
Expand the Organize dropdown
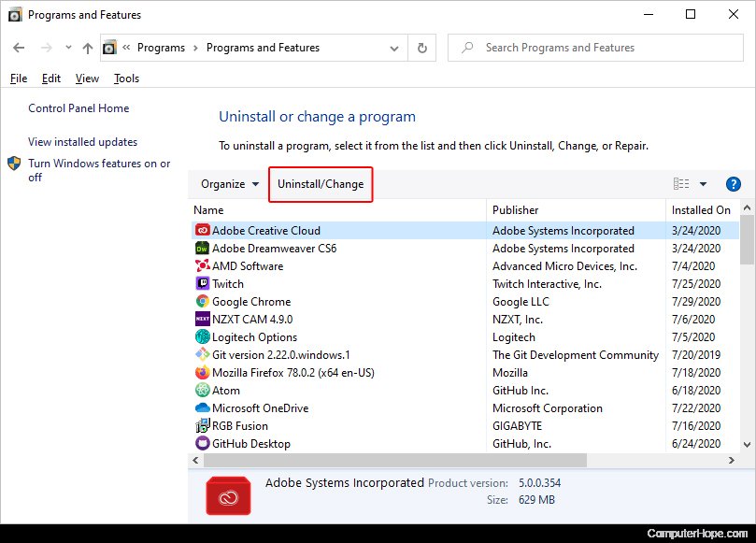pyautogui.click(x=230, y=184)
